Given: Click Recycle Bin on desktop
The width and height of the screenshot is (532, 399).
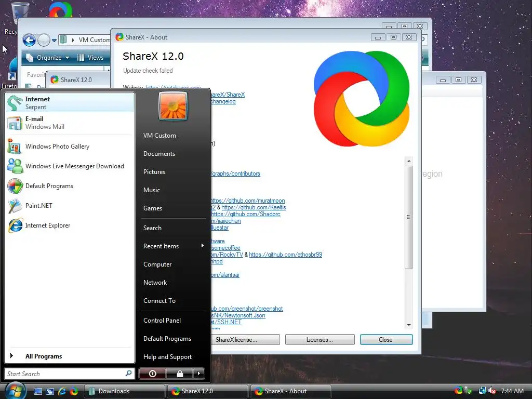Looking at the screenshot, I should pyautogui.click(x=19, y=14).
